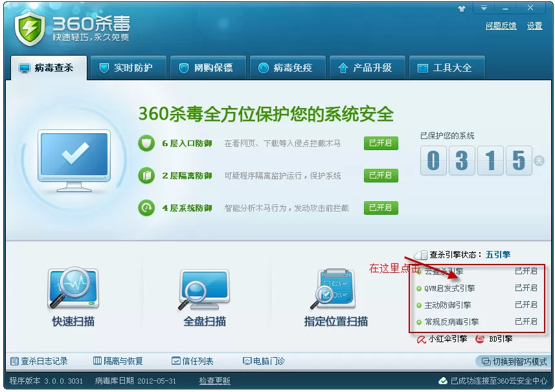Click 病毒库日期 2012-05-31 text

[135, 381]
